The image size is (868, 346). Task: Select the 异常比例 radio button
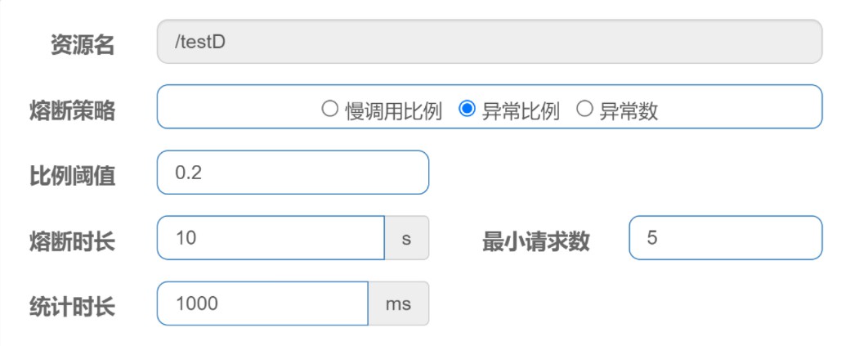point(468,109)
